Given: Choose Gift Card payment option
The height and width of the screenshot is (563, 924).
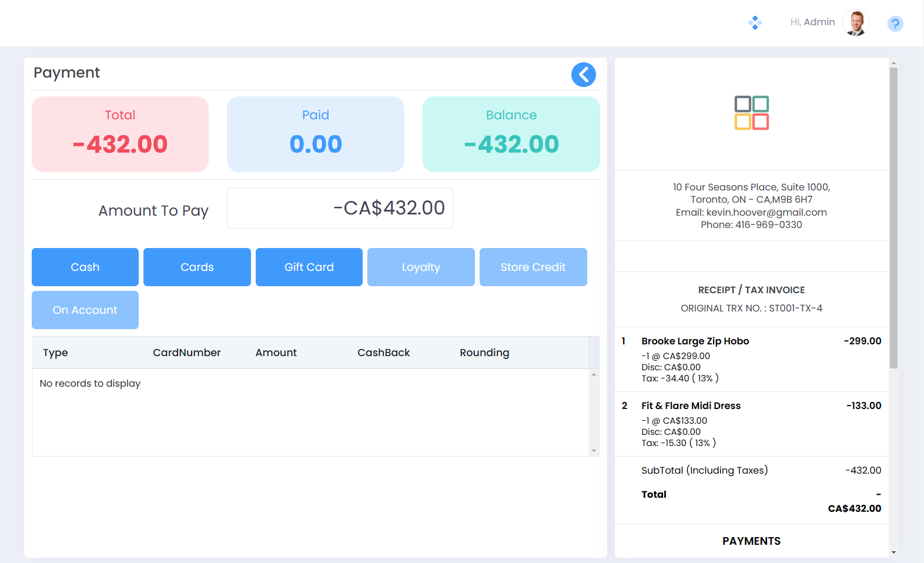Looking at the screenshot, I should point(309,267).
